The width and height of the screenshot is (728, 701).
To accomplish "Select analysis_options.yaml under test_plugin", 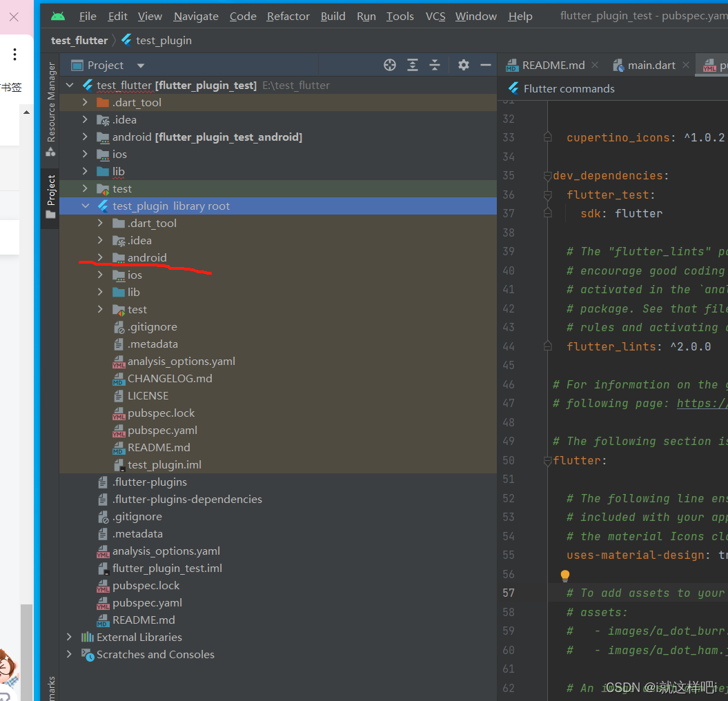I will pyautogui.click(x=181, y=361).
